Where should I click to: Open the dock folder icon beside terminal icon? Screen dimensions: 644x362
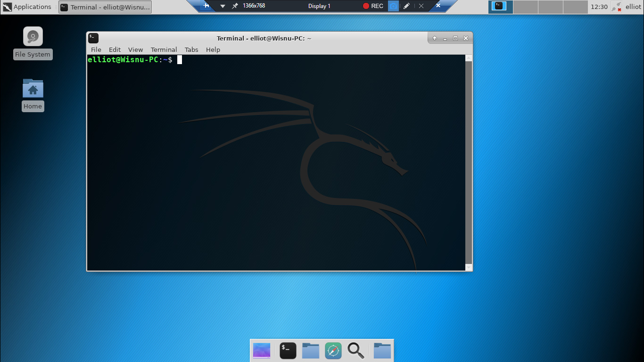point(311,351)
